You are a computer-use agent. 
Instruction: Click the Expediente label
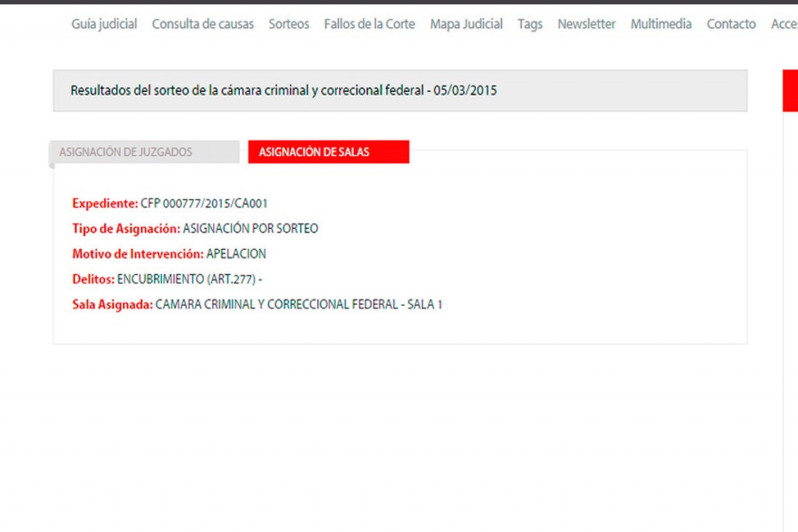pyautogui.click(x=105, y=203)
